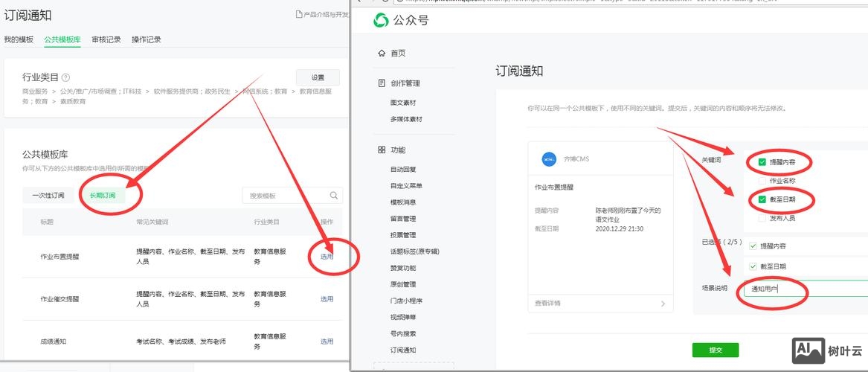Open 留言管理 menu item
Image resolution: width=868 pixels, height=372 pixels.
tap(403, 219)
